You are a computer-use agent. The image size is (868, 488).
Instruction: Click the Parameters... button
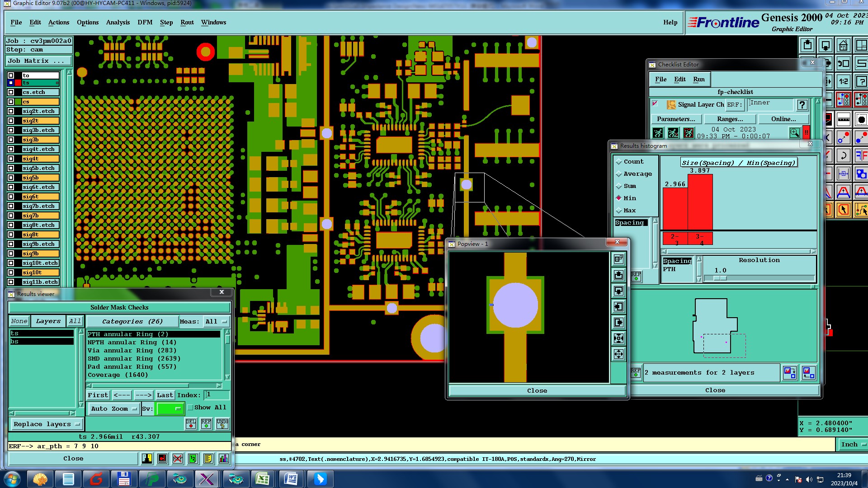pos(676,119)
